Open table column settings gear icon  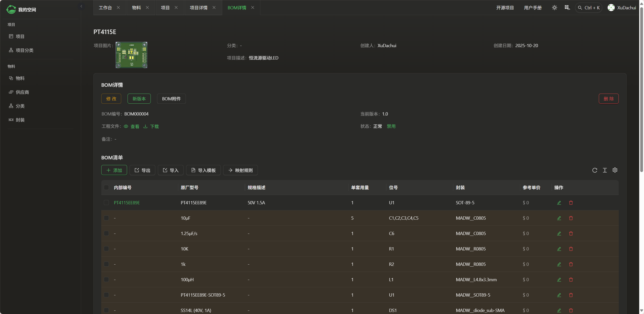615,170
